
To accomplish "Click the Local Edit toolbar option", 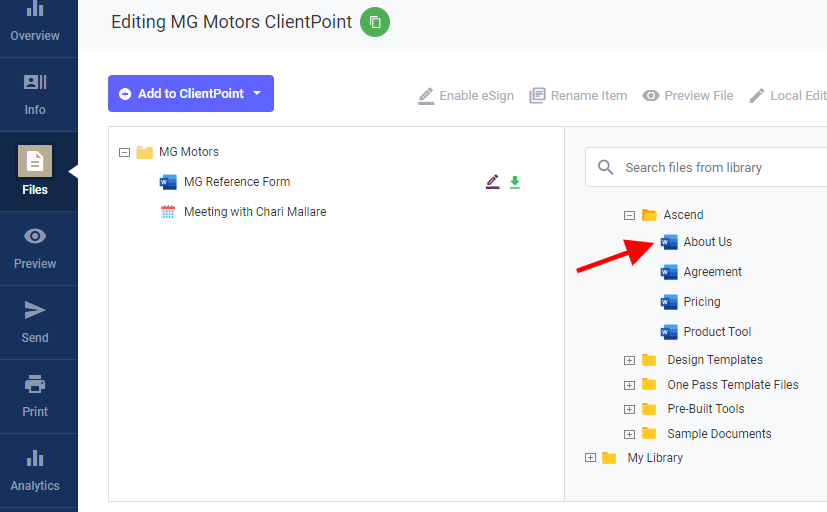I will coord(788,95).
